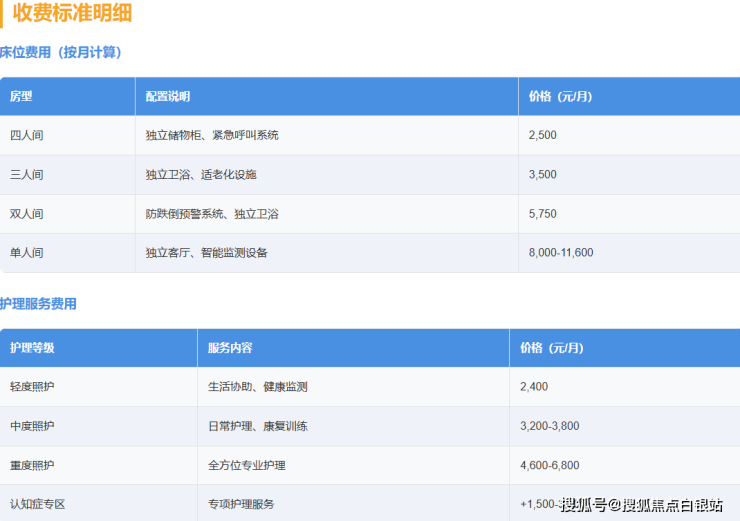Click the 单人间 room type cell
This screenshot has height=521, width=740.
(x=27, y=253)
